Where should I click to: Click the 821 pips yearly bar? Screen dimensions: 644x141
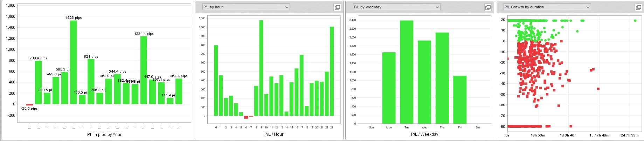91,81
